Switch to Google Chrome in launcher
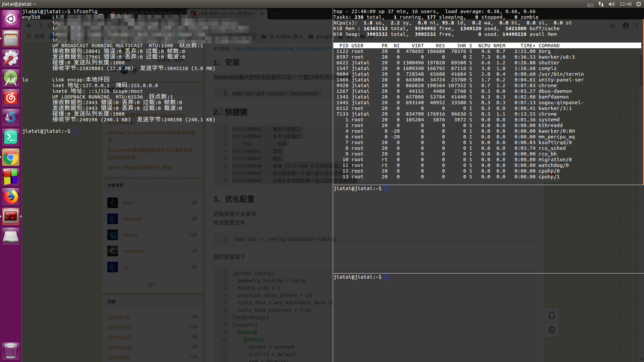The image size is (644, 362). (x=11, y=157)
